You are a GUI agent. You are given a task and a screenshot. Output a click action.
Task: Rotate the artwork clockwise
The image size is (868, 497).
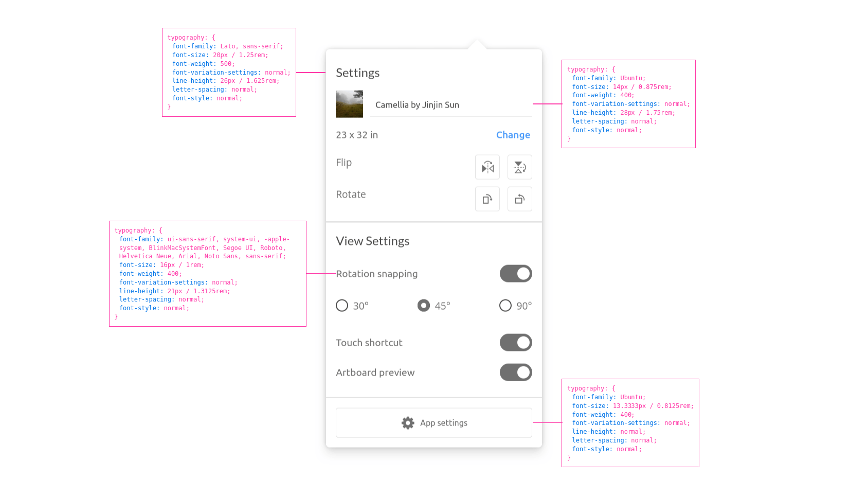point(487,199)
